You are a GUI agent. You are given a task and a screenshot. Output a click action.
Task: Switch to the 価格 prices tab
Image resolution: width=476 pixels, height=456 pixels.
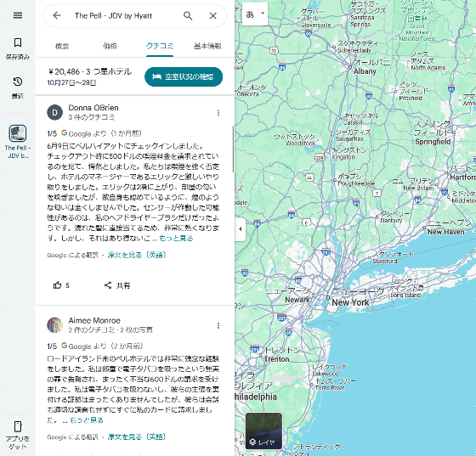[x=110, y=46]
